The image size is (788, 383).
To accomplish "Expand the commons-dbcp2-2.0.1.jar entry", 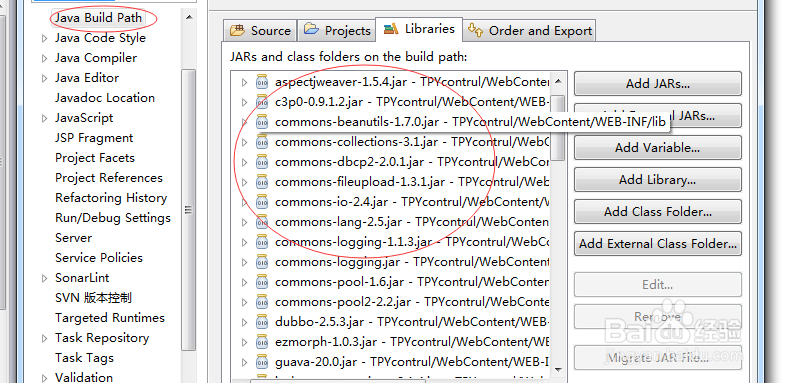I will [x=244, y=162].
